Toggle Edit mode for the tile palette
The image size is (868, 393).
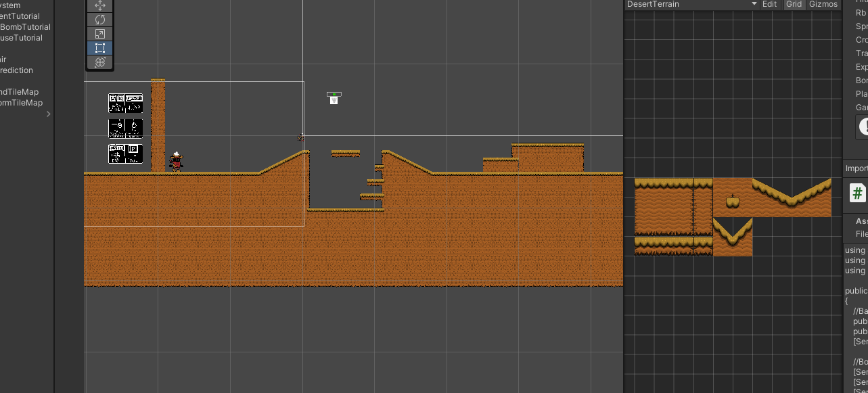(x=769, y=4)
